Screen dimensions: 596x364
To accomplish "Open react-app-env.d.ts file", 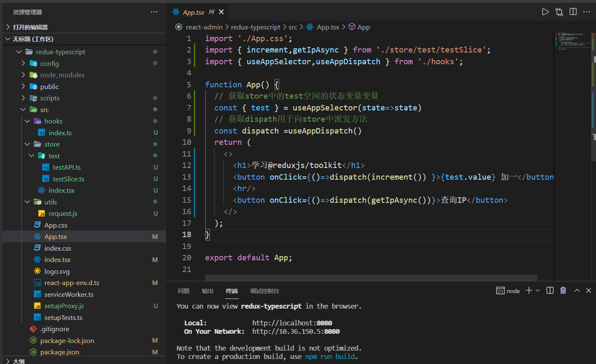I will tap(72, 283).
